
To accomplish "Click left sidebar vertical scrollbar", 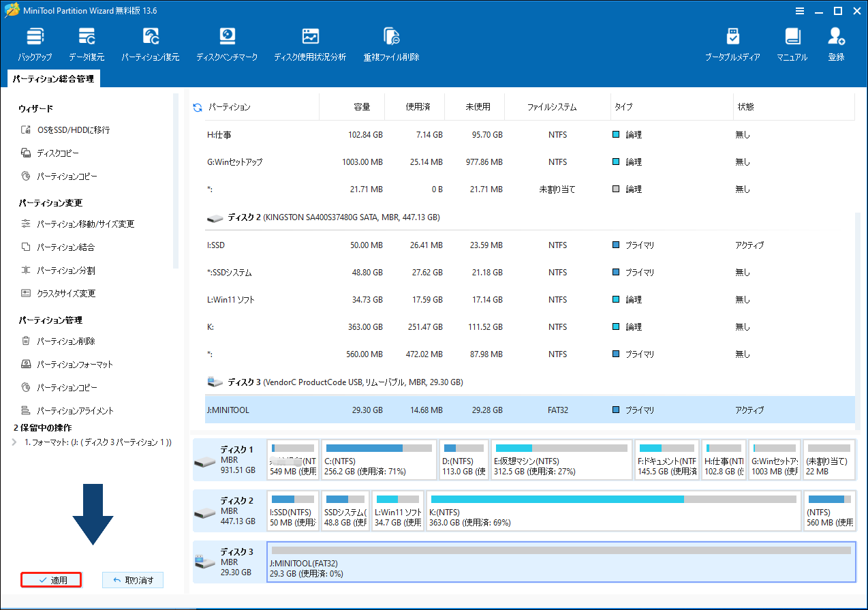I will pos(176,181).
